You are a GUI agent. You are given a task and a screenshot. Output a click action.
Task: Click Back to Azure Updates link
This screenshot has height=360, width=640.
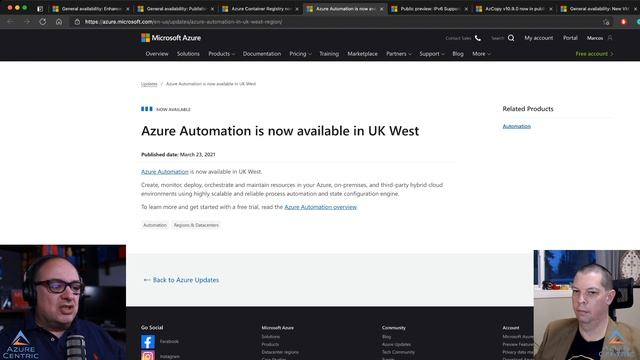tap(181, 280)
